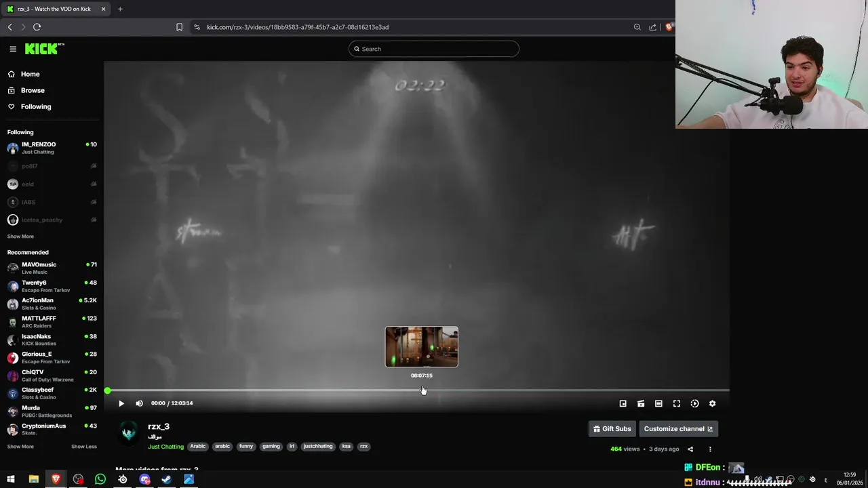Open IsaacNaks recommended channel
This screenshot has height=488, width=868.
(x=52, y=340)
